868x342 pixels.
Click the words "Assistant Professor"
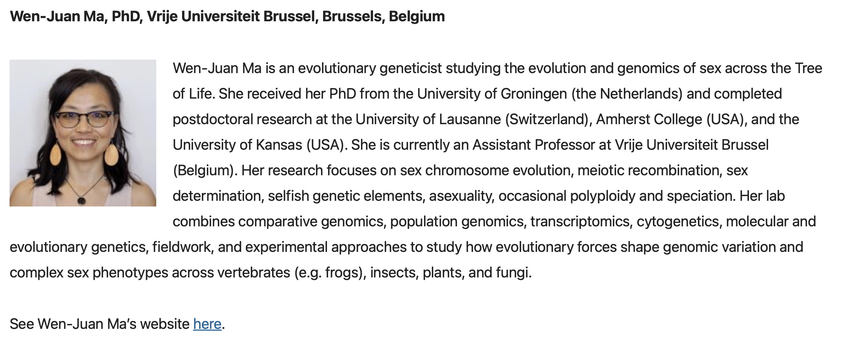coord(534,145)
